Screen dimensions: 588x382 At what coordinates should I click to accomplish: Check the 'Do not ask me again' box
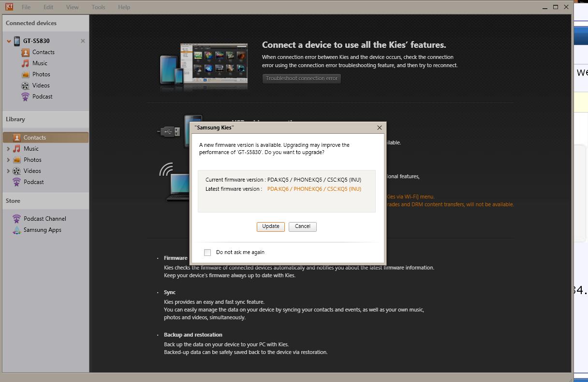coord(207,252)
